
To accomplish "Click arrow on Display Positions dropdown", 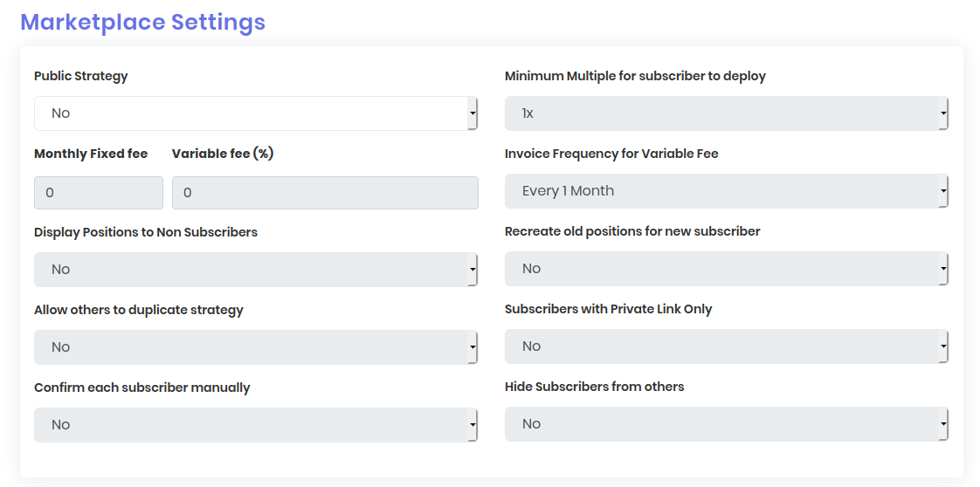I will (473, 270).
